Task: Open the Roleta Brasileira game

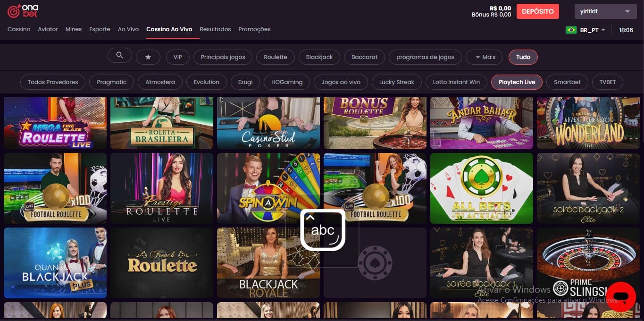Action: pos(162,123)
